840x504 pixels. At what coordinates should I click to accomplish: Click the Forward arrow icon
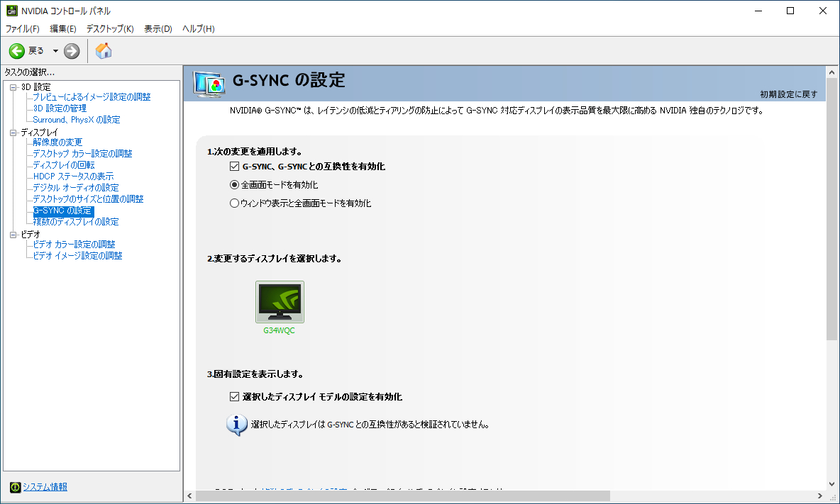click(72, 51)
